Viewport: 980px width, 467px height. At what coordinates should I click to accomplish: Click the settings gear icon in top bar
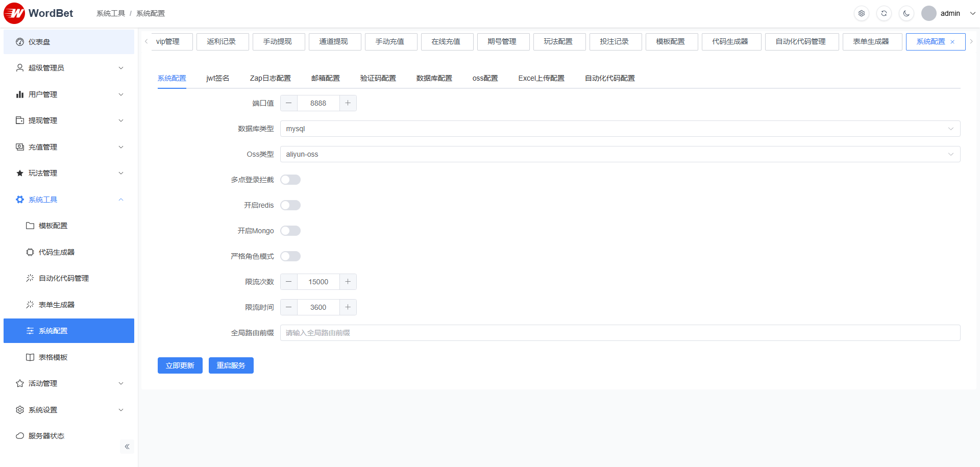[x=862, y=13]
